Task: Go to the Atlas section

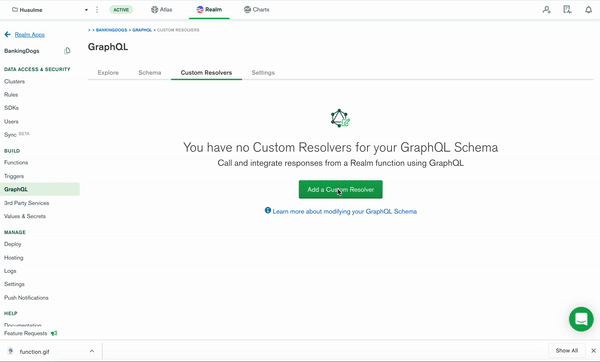Action: click(x=161, y=10)
